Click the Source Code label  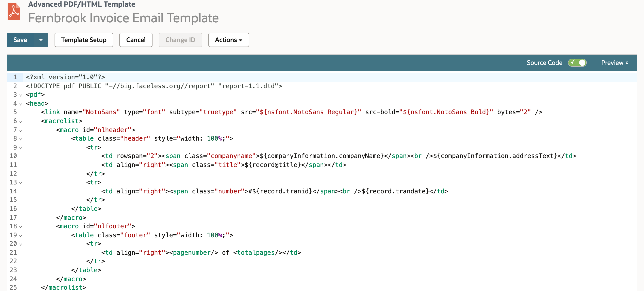pos(544,62)
